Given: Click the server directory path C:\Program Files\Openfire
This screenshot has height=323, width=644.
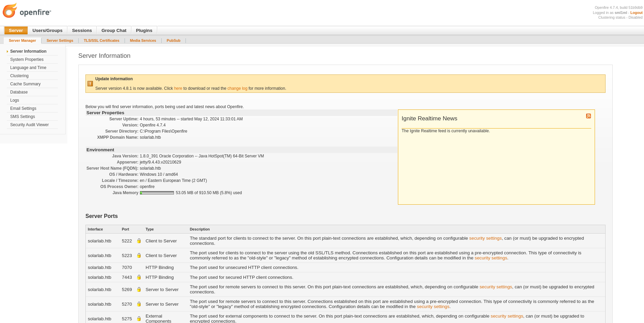Looking at the screenshot, I should [163, 131].
